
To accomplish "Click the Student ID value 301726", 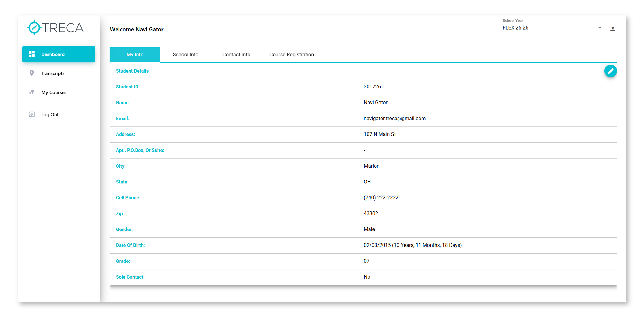I will tap(372, 87).
